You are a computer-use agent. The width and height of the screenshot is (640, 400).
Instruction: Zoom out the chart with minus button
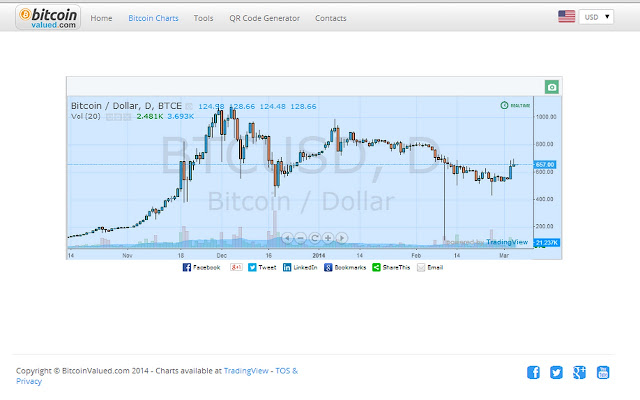click(x=301, y=238)
